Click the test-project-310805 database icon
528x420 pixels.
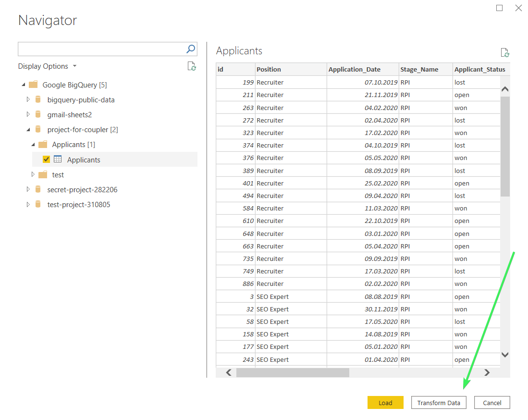point(38,204)
